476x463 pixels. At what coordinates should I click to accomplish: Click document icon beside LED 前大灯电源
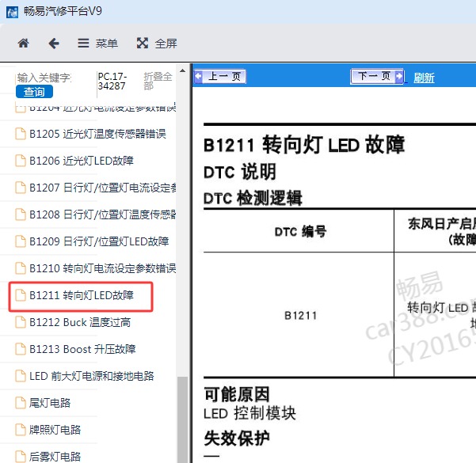coord(21,376)
